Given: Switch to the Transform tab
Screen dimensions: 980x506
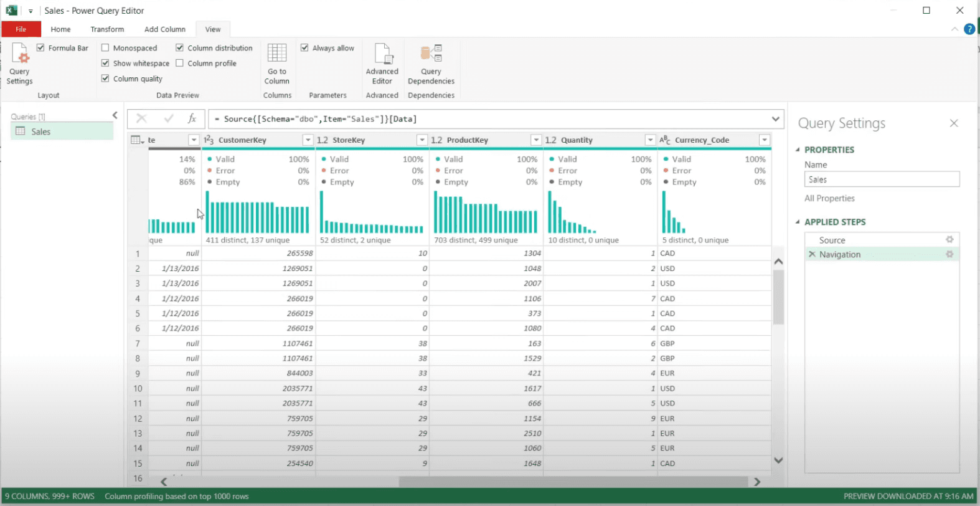Looking at the screenshot, I should 107,29.
